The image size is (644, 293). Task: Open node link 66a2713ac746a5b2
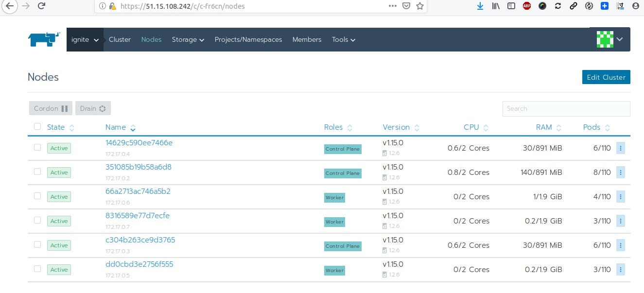pos(138,191)
